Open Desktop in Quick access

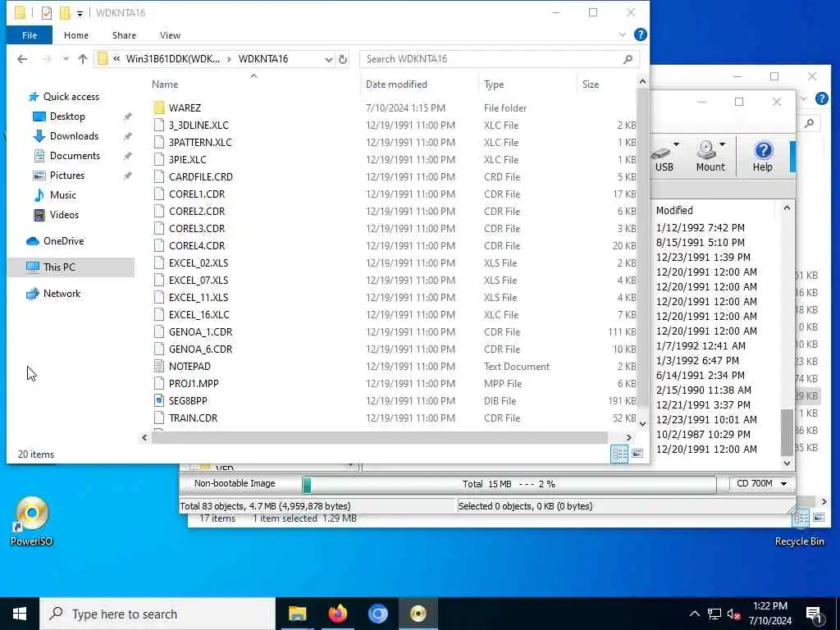(x=67, y=116)
